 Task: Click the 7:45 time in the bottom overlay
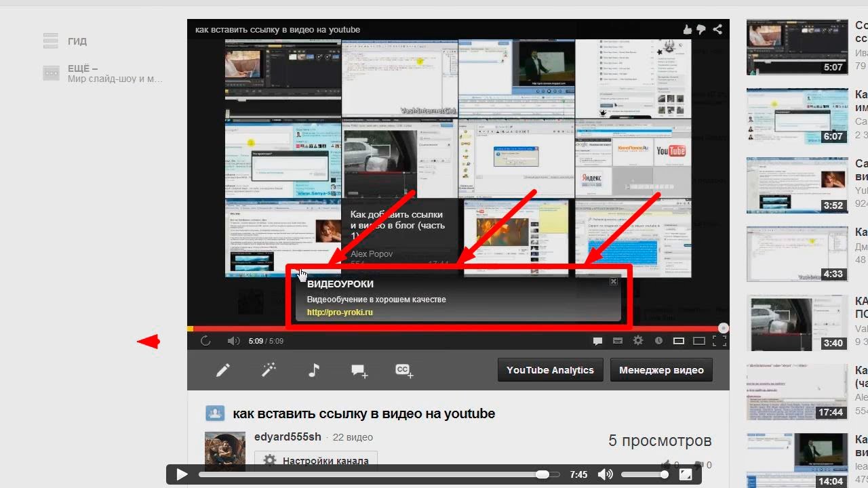point(578,474)
